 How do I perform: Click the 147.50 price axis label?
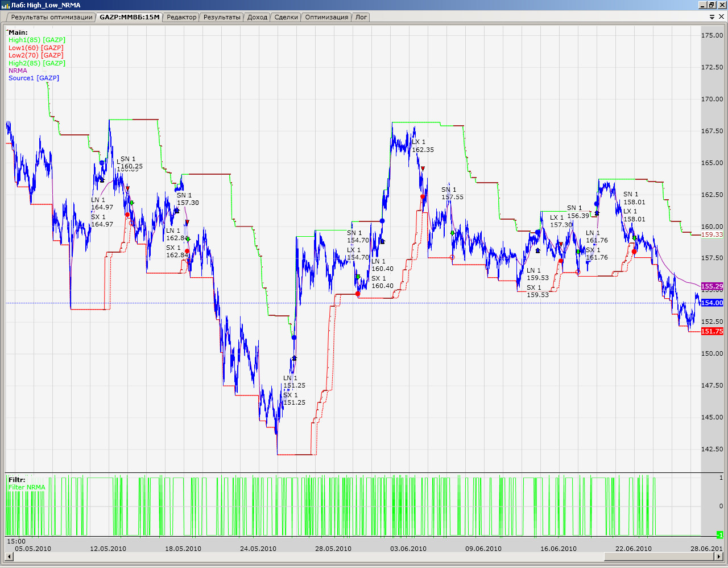coord(712,385)
